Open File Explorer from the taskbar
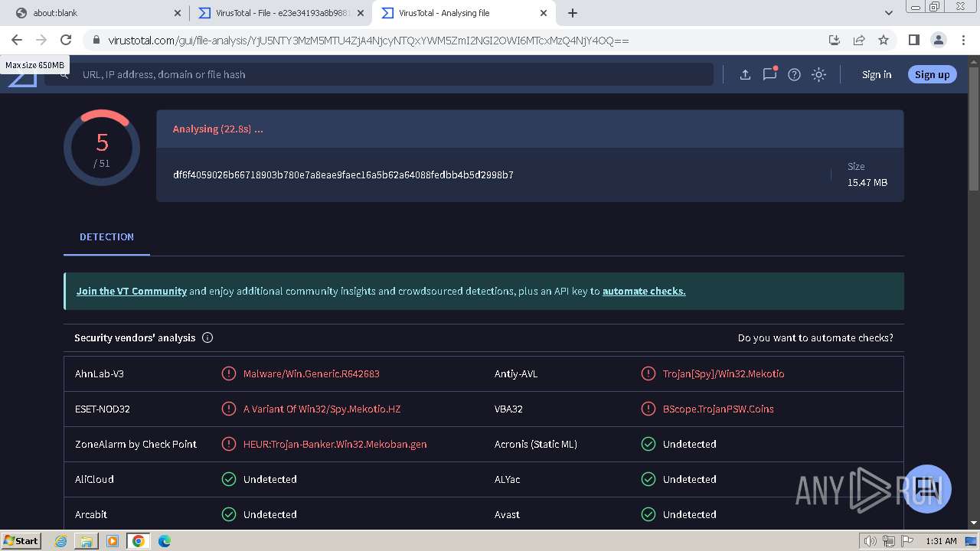This screenshot has width=980, height=551. coord(87,541)
